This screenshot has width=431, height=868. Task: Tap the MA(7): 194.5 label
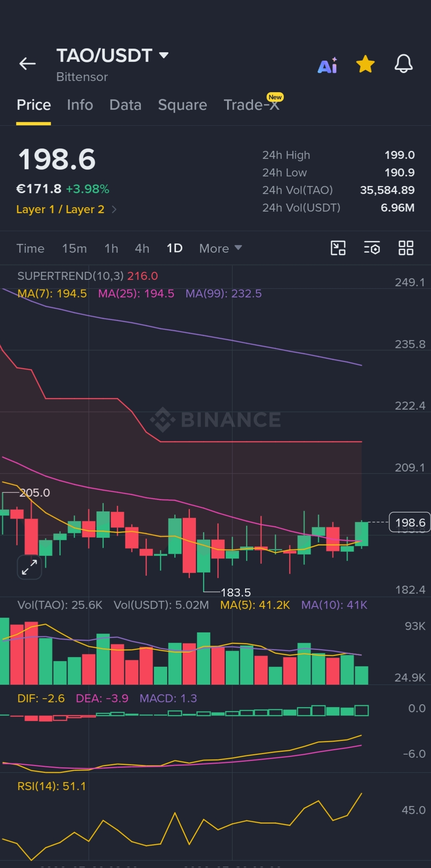point(52,293)
